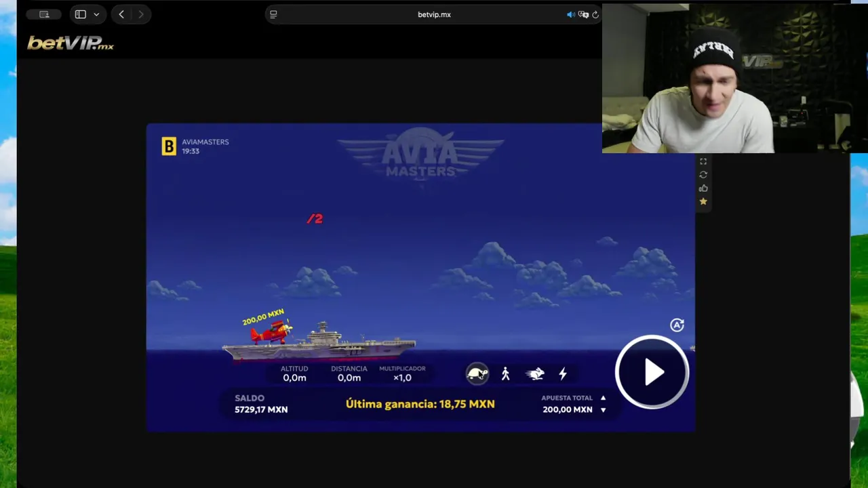The height and width of the screenshot is (488, 868).
Task: Like the game with thumbs-up icon
Action: click(703, 188)
